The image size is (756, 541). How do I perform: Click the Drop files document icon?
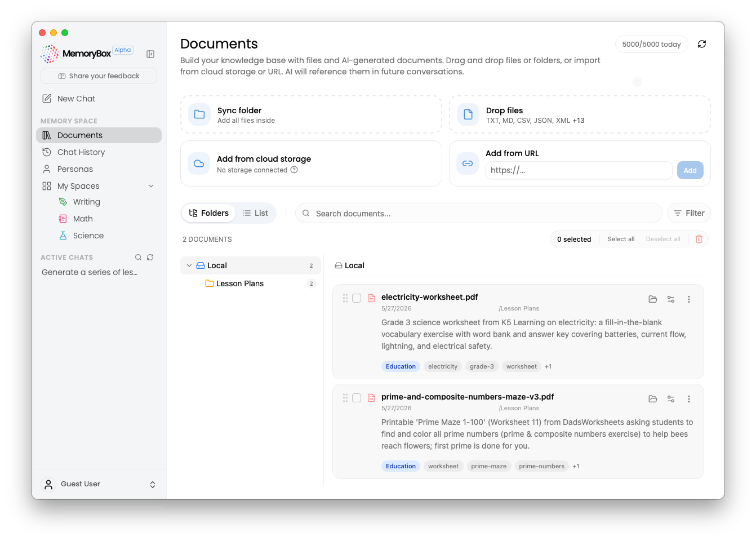[468, 114]
